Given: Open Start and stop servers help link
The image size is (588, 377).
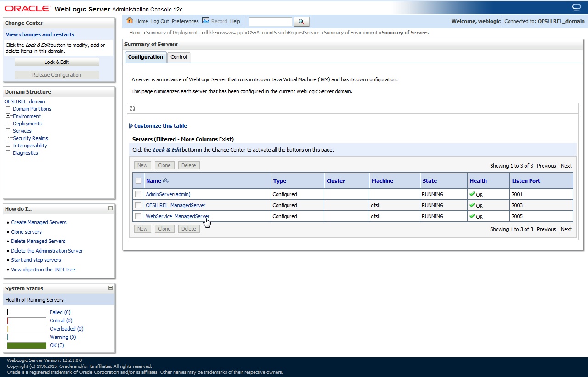Looking at the screenshot, I should tap(36, 260).
